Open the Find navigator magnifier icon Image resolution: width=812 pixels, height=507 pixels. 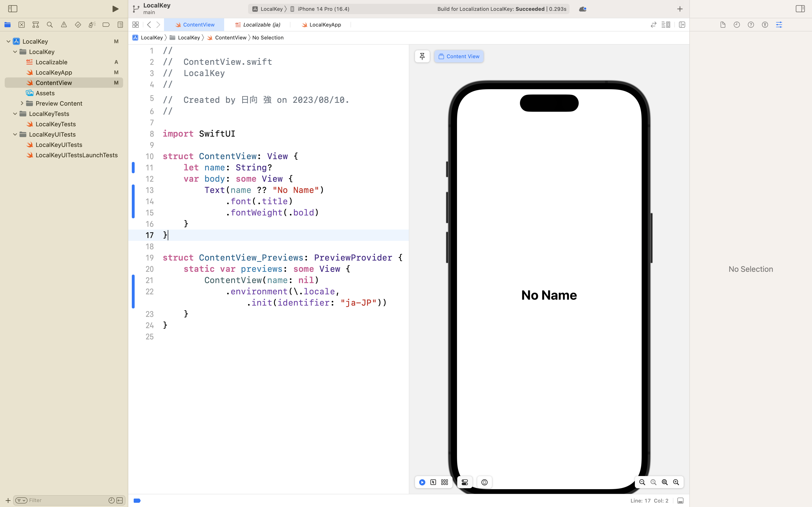50,24
